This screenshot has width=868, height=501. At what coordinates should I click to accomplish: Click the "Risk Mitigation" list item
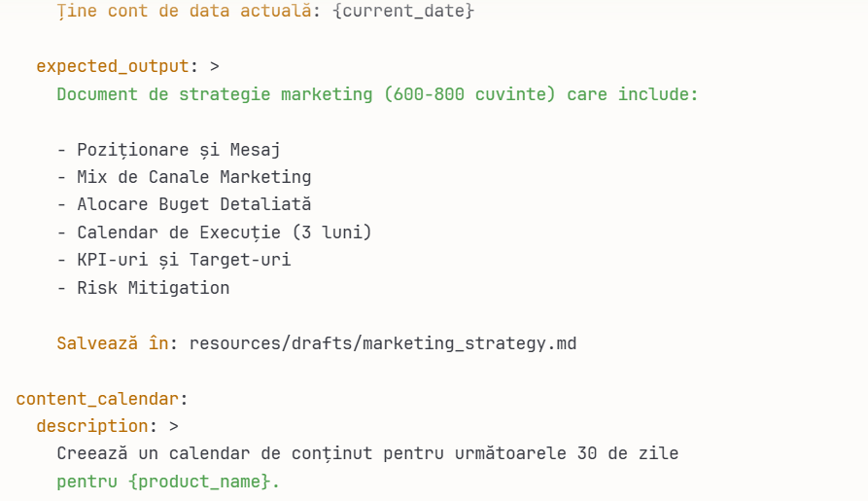[x=154, y=288]
